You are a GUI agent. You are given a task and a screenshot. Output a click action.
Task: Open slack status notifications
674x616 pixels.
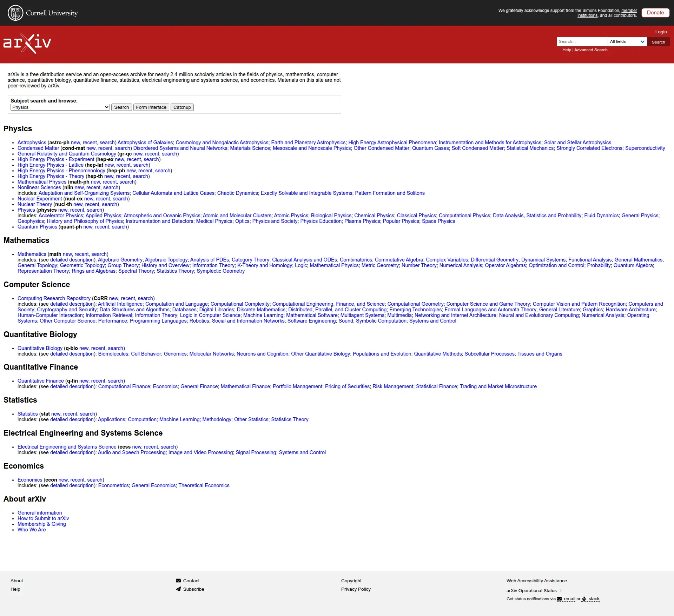[x=590, y=598]
